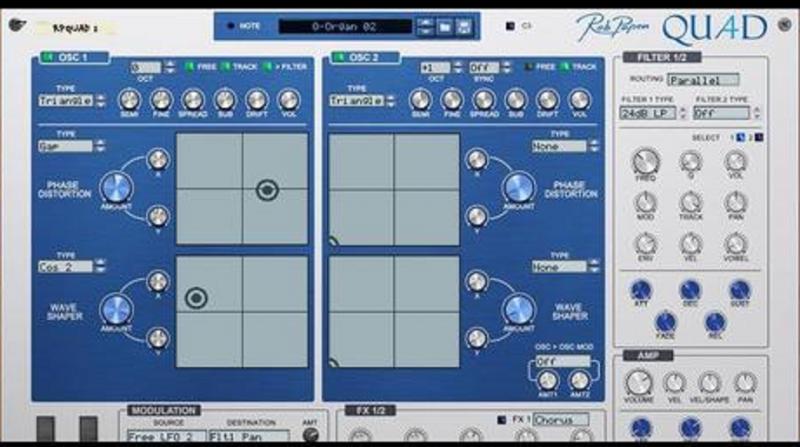Viewport: 800px width, 447px height.
Task: Click the filter FREQ knob
Action: (x=645, y=161)
